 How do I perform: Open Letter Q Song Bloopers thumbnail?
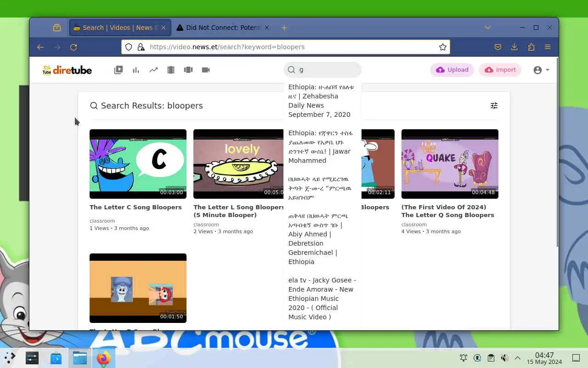click(450, 164)
